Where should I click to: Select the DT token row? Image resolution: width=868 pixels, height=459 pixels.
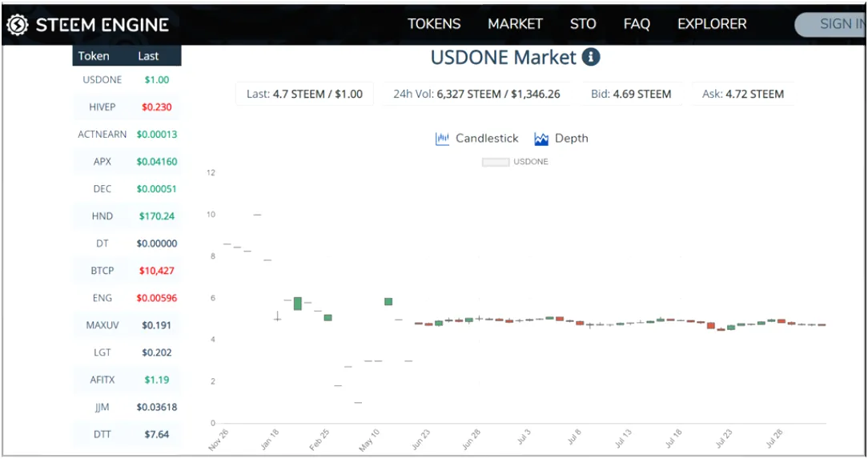(x=127, y=243)
